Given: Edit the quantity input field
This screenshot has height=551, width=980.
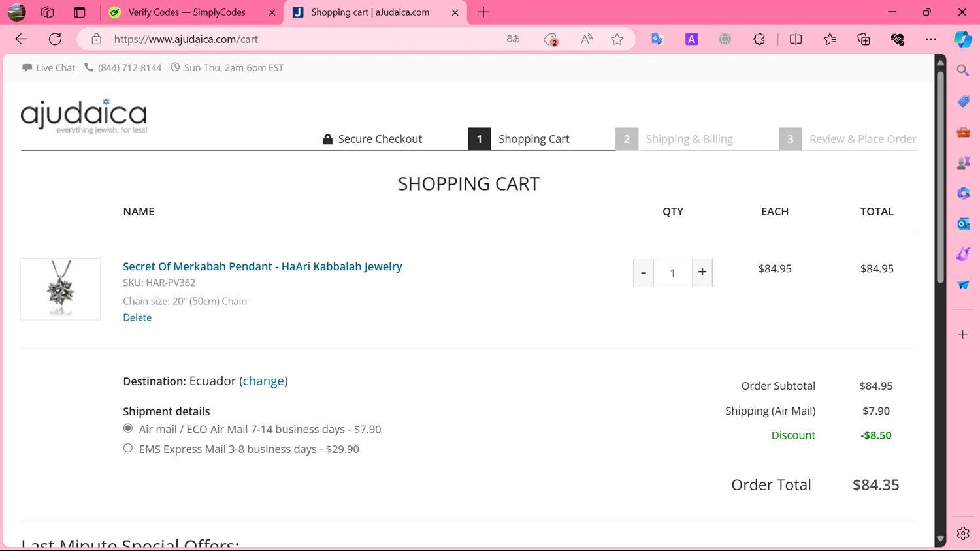Looking at the screenshot, I should pos(672,273).
